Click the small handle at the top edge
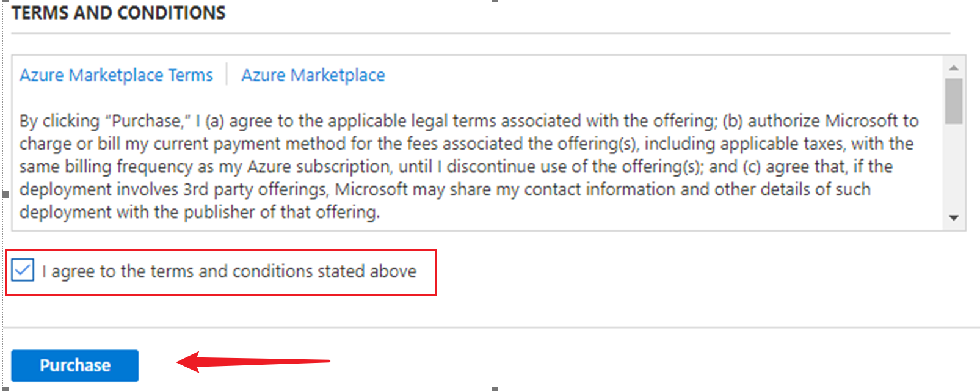 coord(495,1)
